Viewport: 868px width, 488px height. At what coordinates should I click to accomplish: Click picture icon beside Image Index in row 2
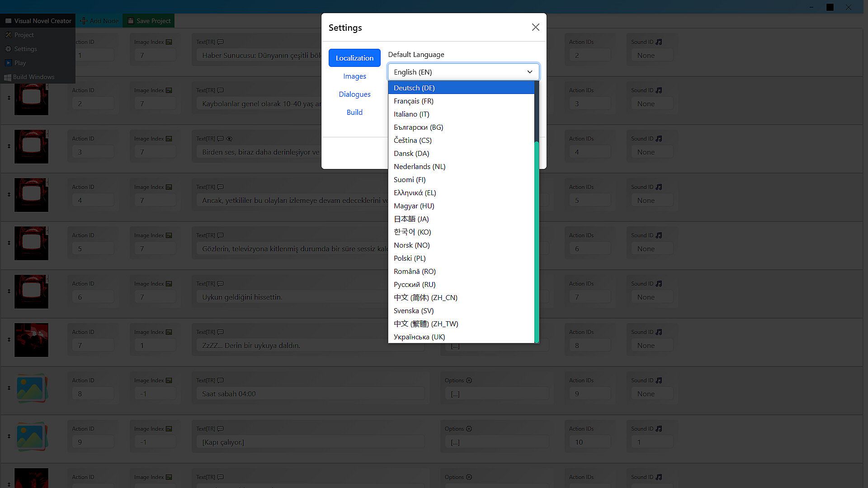(x=169, y=90)
